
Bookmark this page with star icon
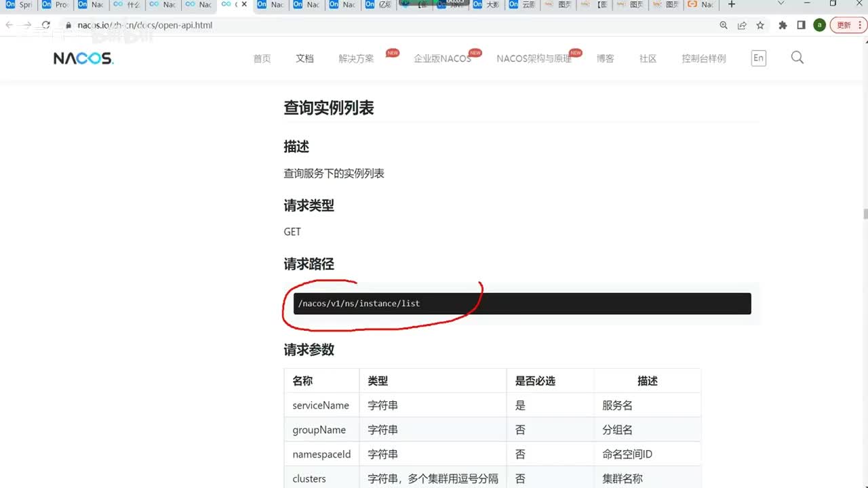[x=760, y=25]
